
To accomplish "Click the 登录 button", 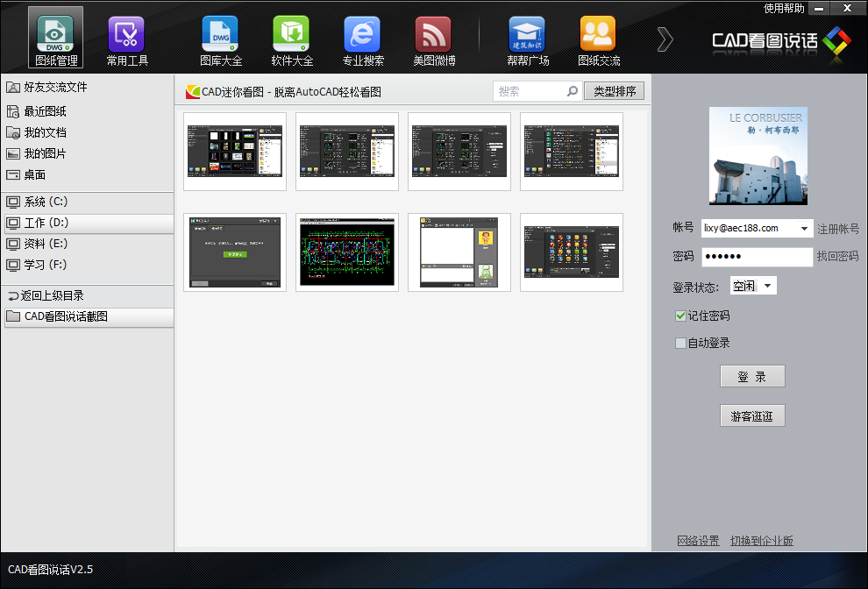I will [752, 376].
